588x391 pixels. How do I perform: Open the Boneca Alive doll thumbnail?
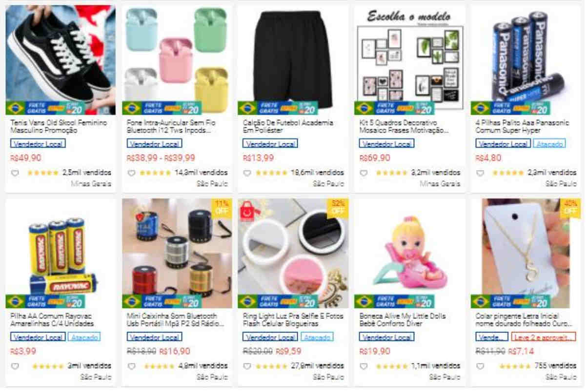coord(409,253)
